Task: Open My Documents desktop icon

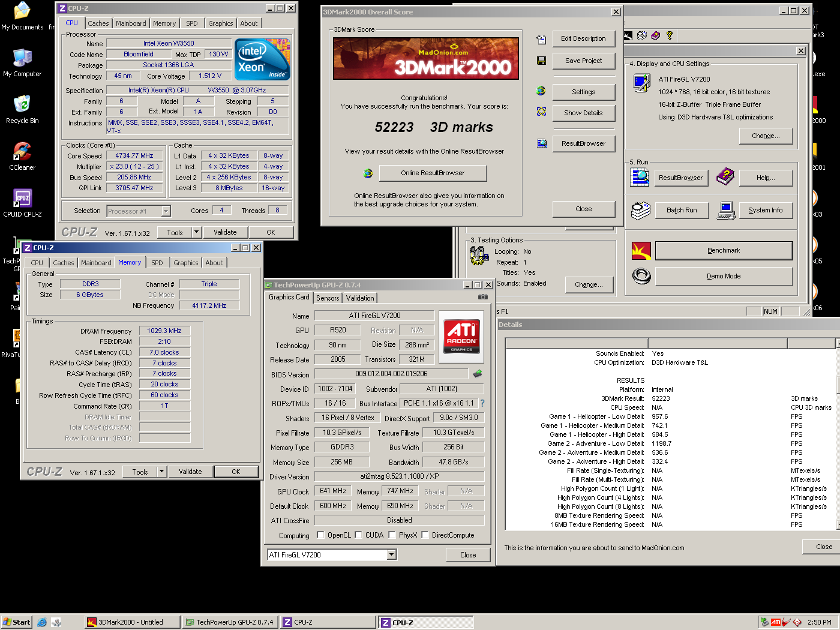Action: click(x=22, y=16)
